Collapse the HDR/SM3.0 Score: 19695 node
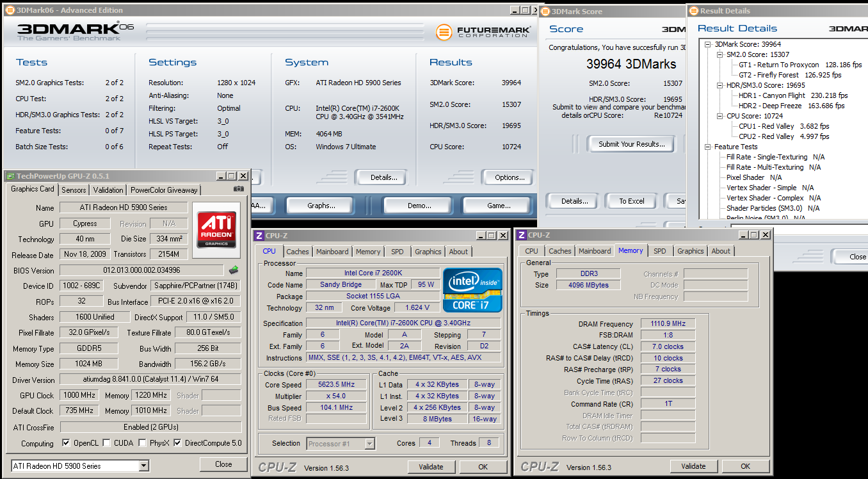The height and width of the screenshot is (479, 868). tap(719, 85)
